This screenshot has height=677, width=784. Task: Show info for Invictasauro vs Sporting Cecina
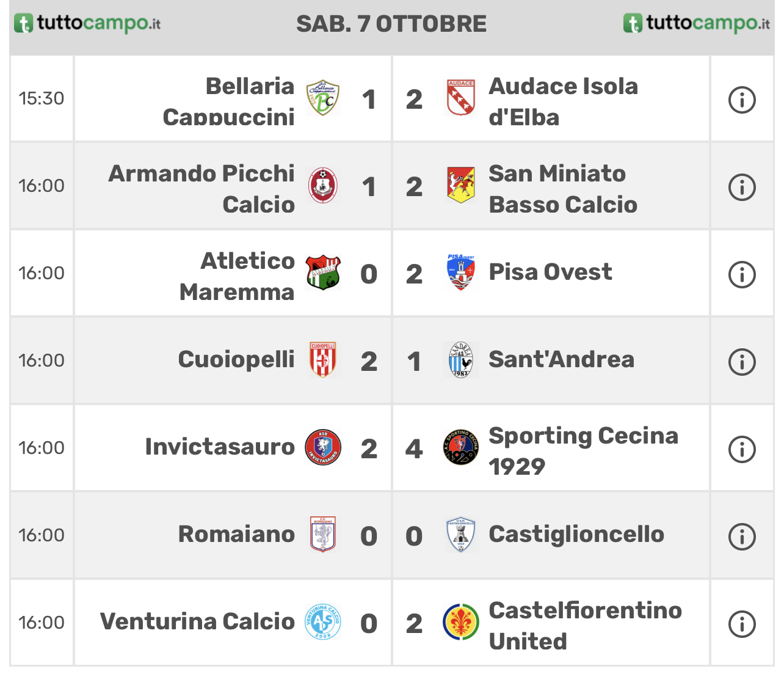[x=742, y=449]
